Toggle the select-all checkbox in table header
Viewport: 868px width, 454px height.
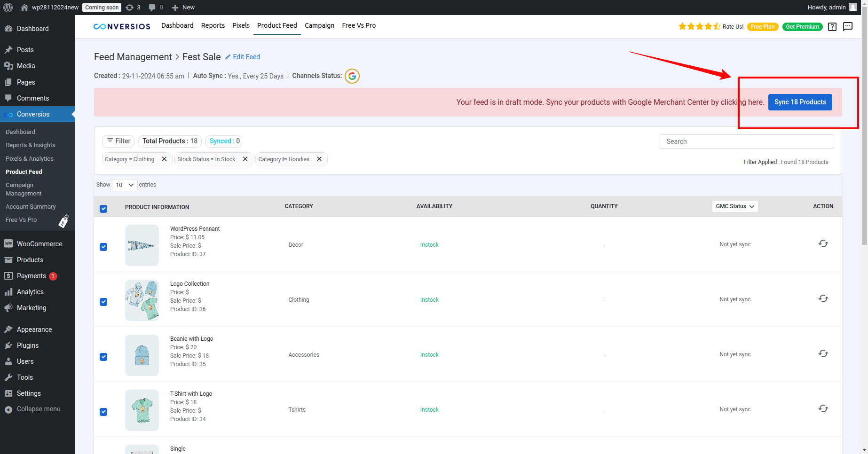click(103, 209)
